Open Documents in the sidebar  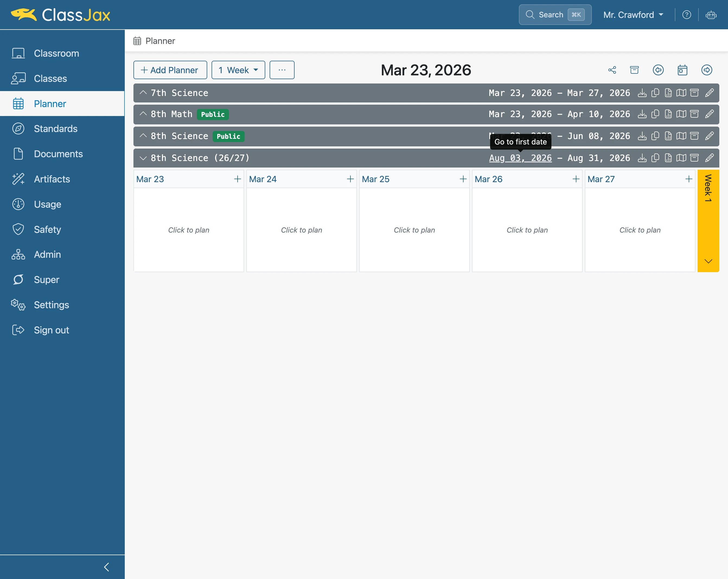pos(62,154)
